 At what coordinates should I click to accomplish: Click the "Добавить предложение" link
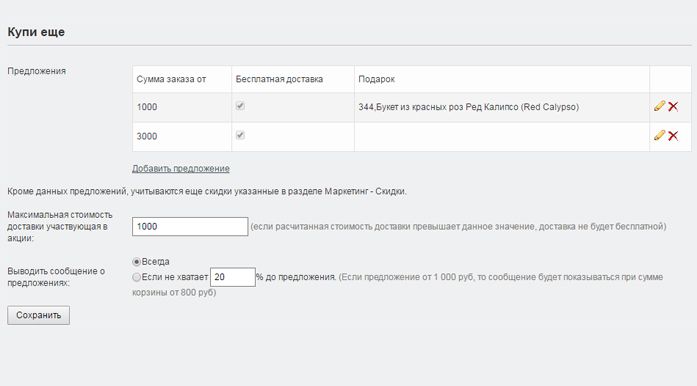click(181, 169)
